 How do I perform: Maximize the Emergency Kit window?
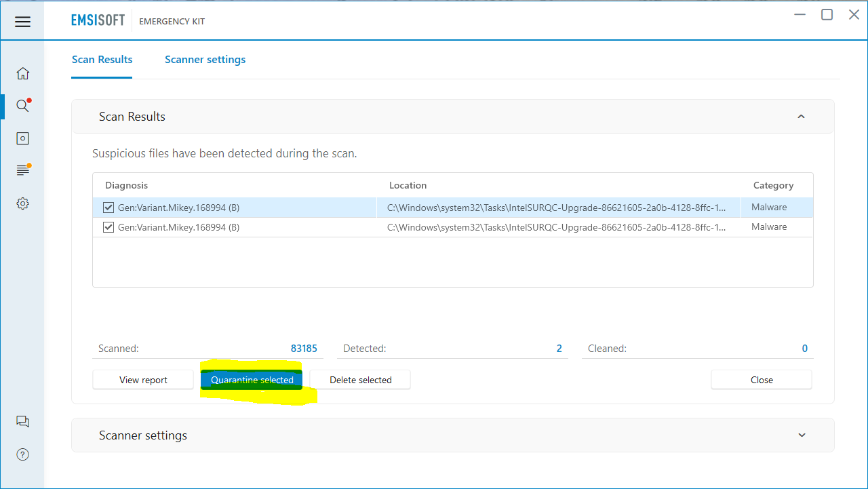[x=827, y=15]
